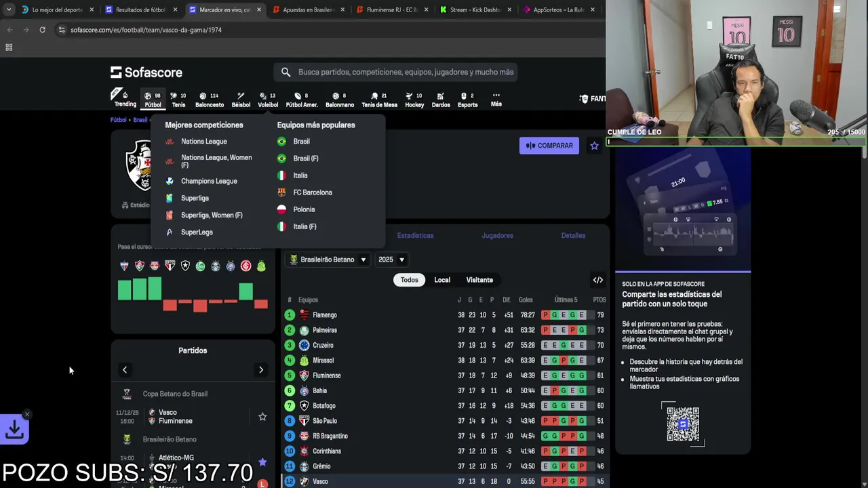Select Italia (F) popular team

[x=304, y=226]
